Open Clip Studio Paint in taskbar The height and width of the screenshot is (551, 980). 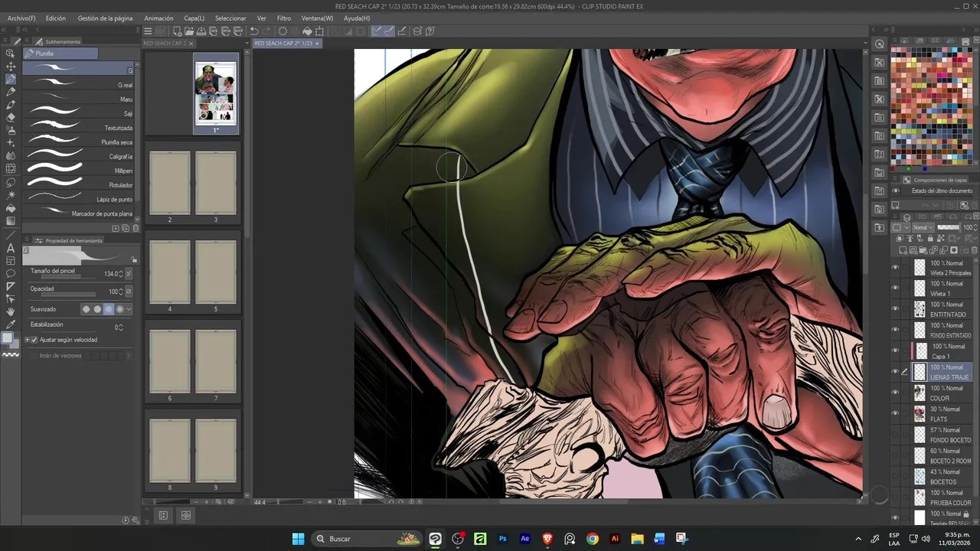(x=435, y=539)
